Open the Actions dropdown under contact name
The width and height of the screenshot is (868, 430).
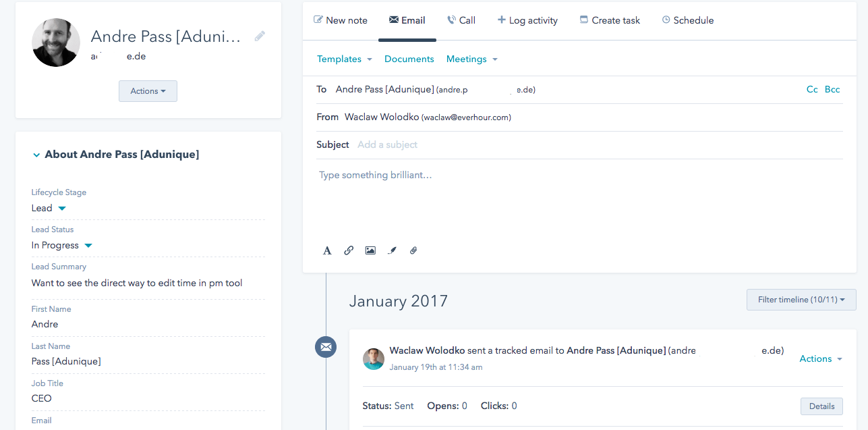[x=148, y=91]
